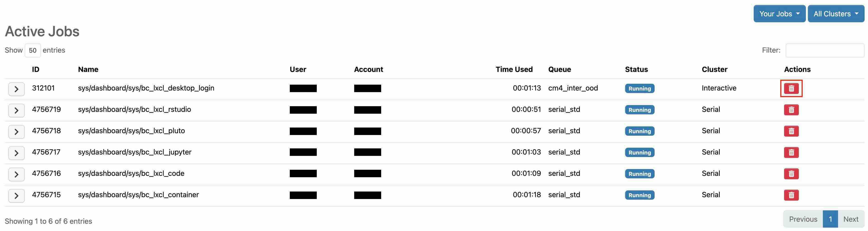
Task: Expand details for job 312101
Action: pyautogui.click(x=16, y=89)
